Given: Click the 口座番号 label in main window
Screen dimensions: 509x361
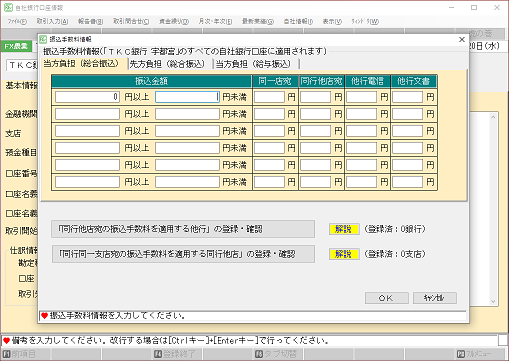Looking at the screenshot, I should pos(21,173).
